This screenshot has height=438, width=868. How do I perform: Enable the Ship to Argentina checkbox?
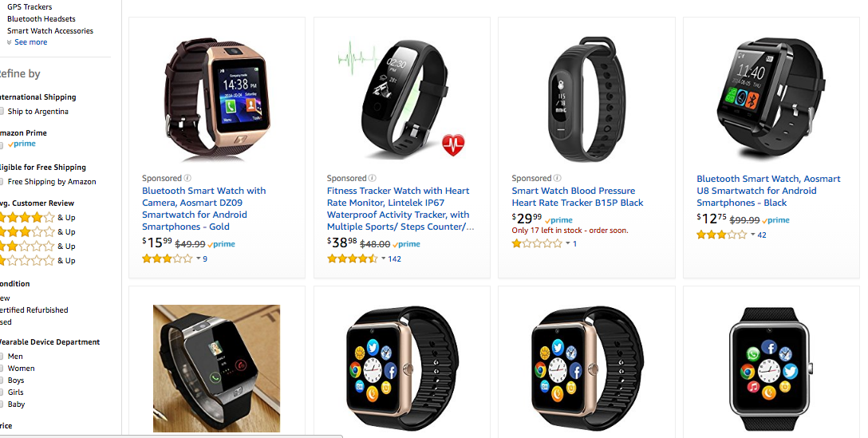(x=2, y=112)
